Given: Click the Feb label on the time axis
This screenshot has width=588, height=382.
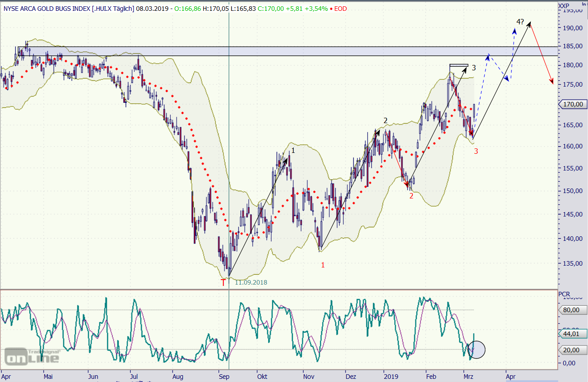Looking at the screenshot, I should pyautogui.click(x=431, y=376).
